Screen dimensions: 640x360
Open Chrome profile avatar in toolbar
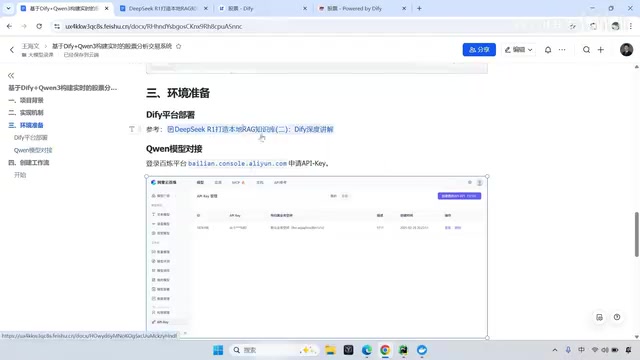(x=616, y=26)
